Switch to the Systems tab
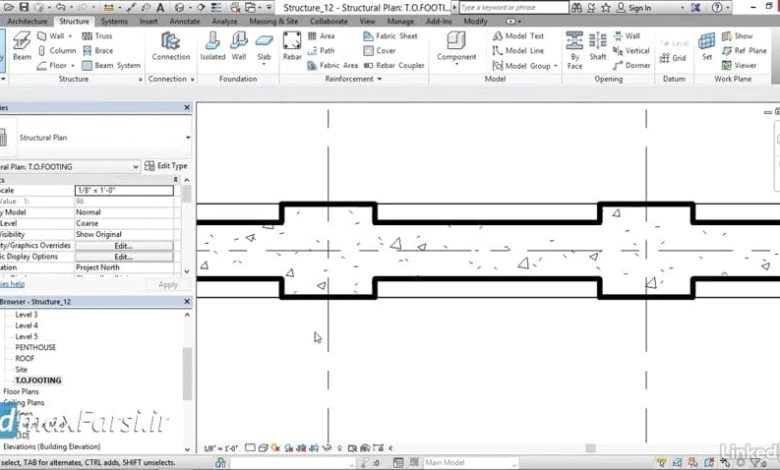The width and height of the screenshot is (780, 470). [x=114, y=21]
